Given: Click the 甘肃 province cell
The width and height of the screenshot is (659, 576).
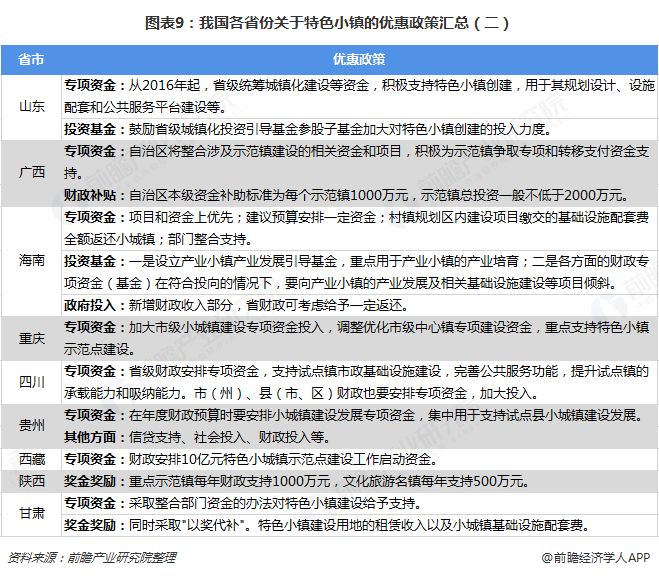Looking at the screenshot, I should pos(32,513).
